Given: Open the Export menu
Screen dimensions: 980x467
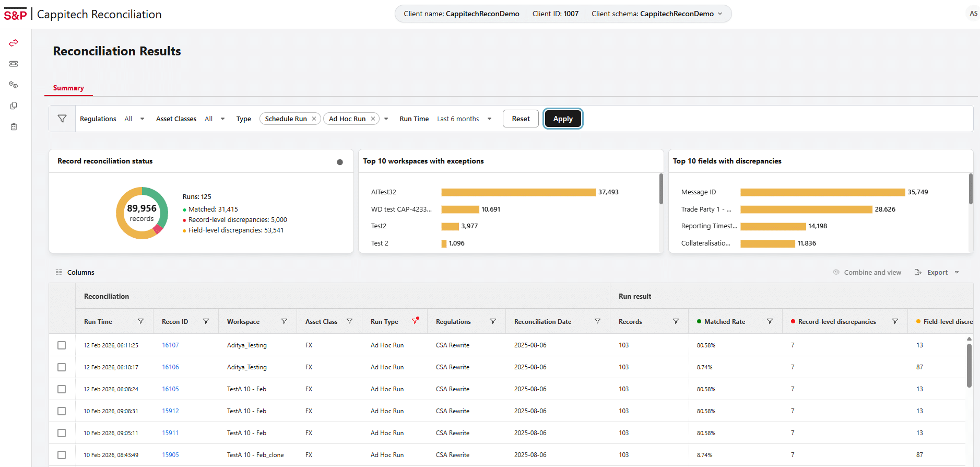Looking at the screenshot, I should pos(937,272).
